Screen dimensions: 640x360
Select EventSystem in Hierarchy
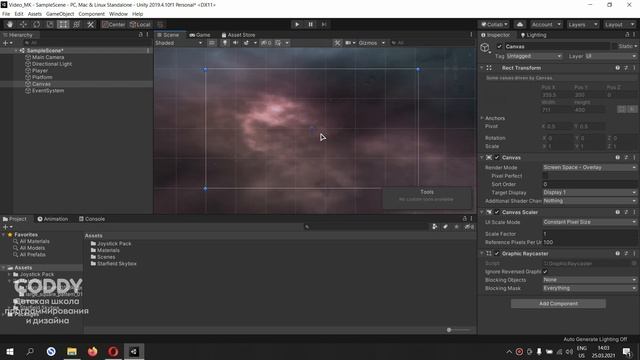tap(48, 91)
